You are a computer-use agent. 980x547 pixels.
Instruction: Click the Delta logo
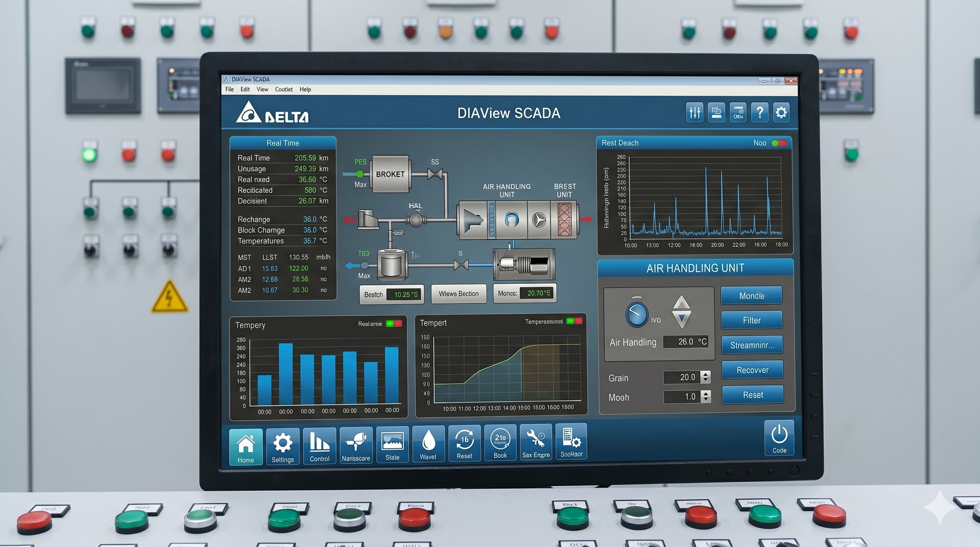[x=272, y=112]
